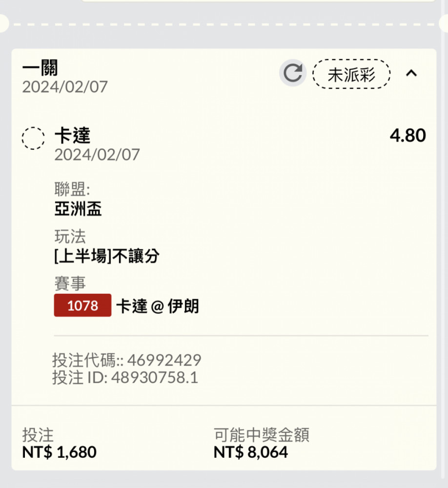This screenshot has height=488, width=448.
Task: Click the dashed circle beside 卡達
Action: click(x=33, y=139)
